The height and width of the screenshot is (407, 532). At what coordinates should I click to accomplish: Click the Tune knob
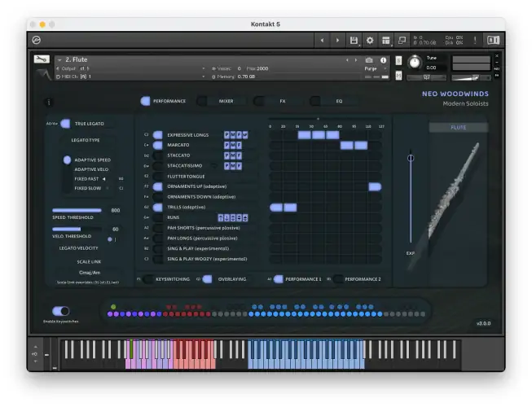[414, 63]
